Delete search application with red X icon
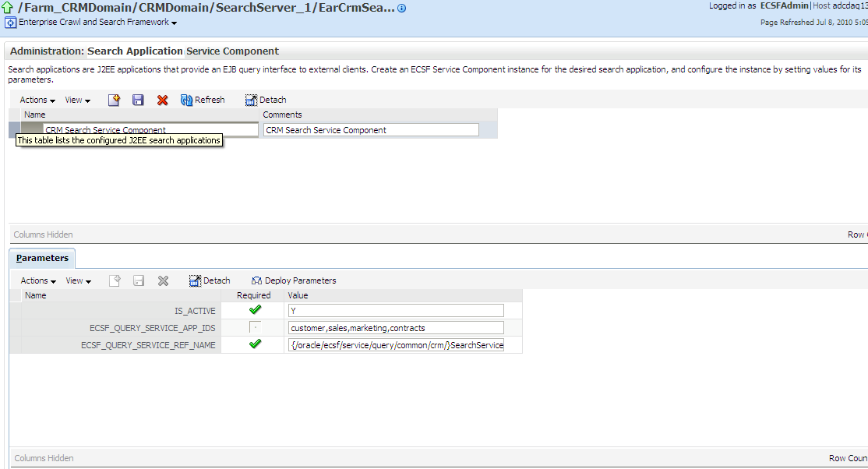The height and width of the screenshot is (469, 868). coord(162,100)
